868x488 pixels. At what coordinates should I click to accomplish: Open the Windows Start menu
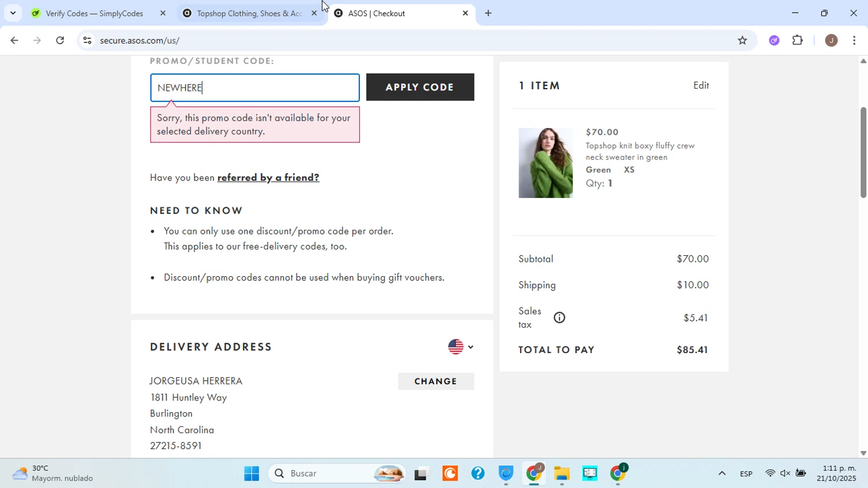click(x=252, y=474)
